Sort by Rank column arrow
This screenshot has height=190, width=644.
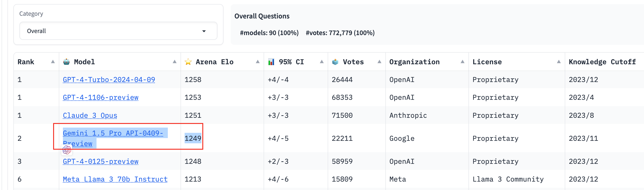tap(53, 62)
